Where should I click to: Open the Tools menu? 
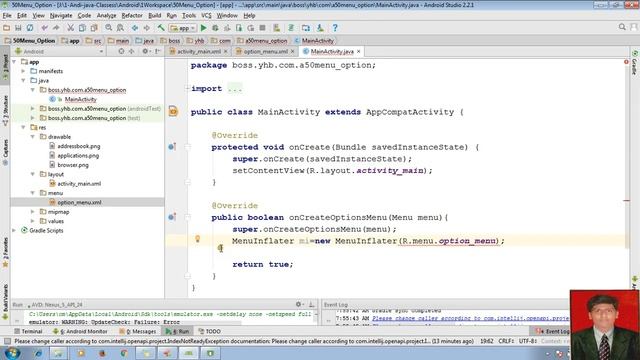click(189, 16)
